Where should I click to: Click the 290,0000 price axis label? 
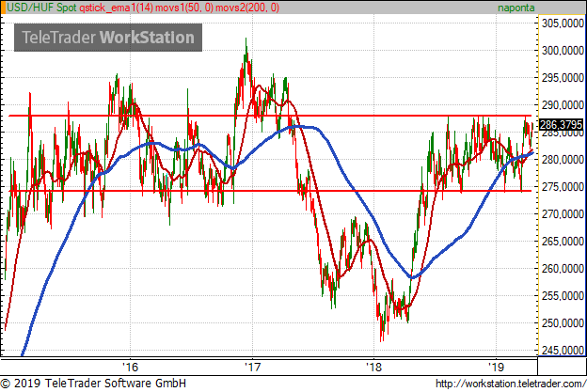[x=563, y=105]
